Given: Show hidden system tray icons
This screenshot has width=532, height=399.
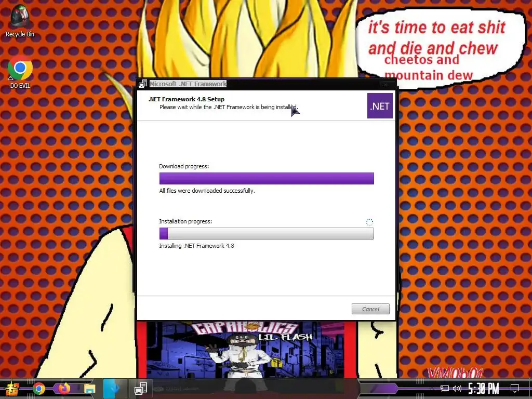Looking at the screenshot, I should tap(432, 389).
